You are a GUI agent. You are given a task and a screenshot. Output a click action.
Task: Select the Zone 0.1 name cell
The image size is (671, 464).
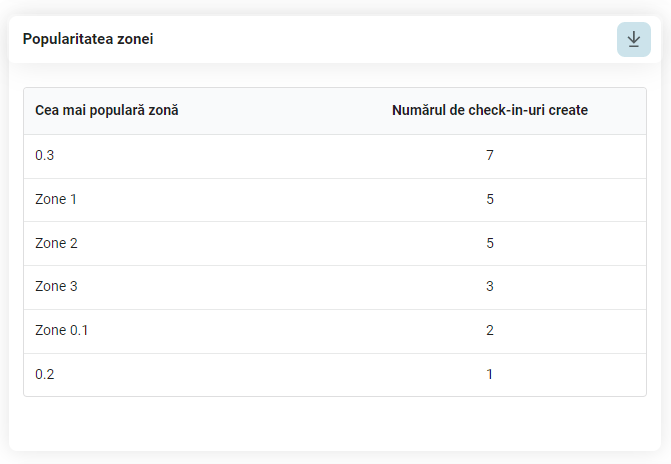[x=62, y=330]
